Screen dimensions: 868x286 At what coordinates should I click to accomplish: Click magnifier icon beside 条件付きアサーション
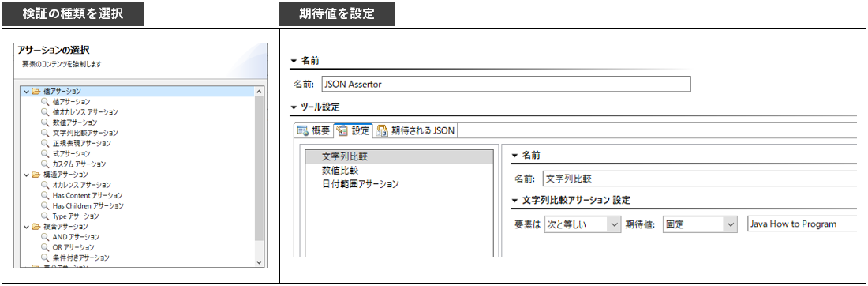(44, 258)
